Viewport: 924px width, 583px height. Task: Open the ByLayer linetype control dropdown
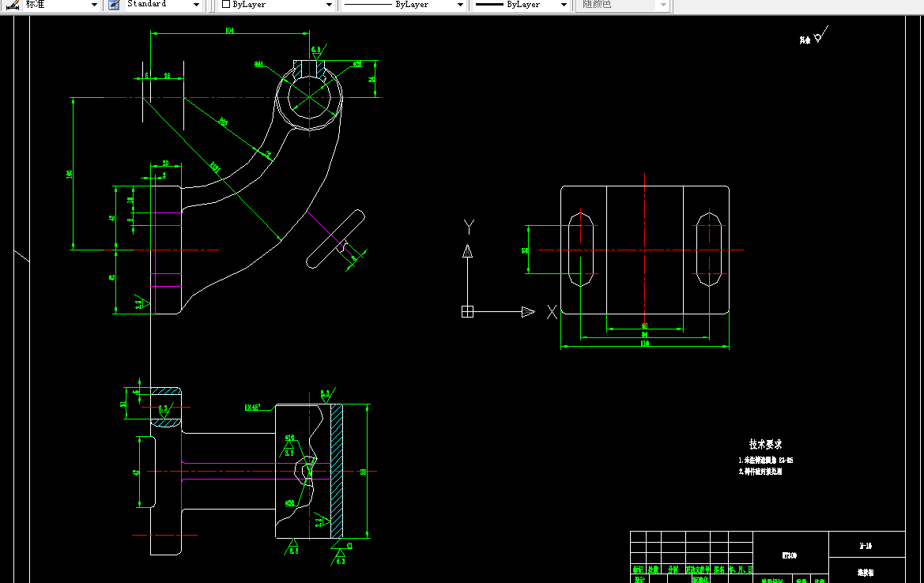pos(460,5)
